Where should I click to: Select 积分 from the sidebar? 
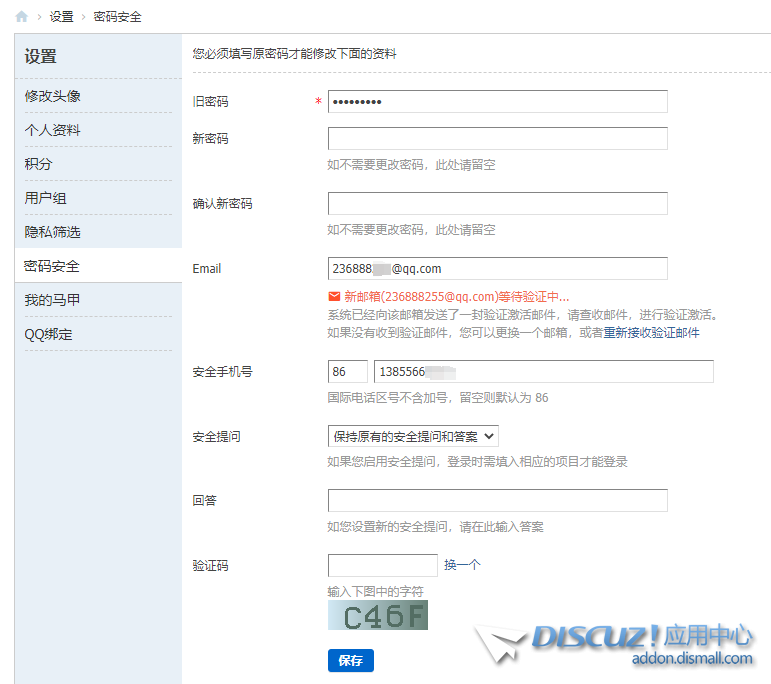point(39,164)
